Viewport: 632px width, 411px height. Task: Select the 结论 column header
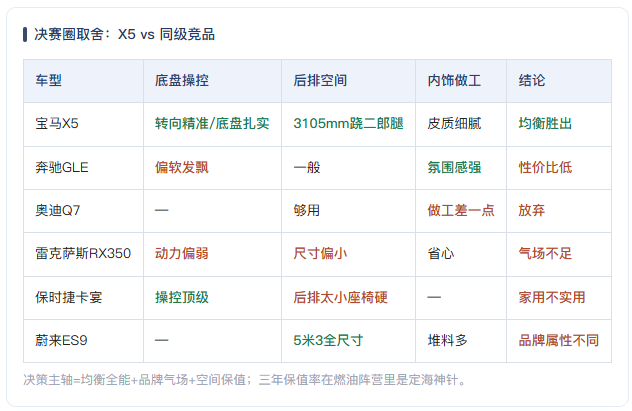559,81
